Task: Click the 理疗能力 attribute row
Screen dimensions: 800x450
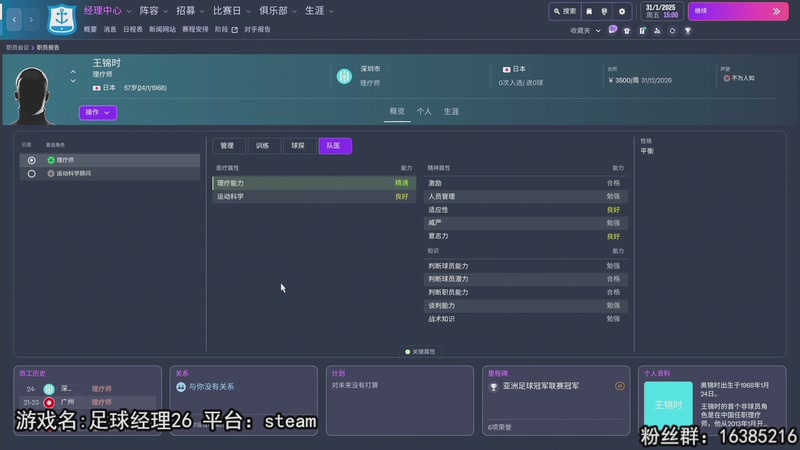Action: [314, 183]
